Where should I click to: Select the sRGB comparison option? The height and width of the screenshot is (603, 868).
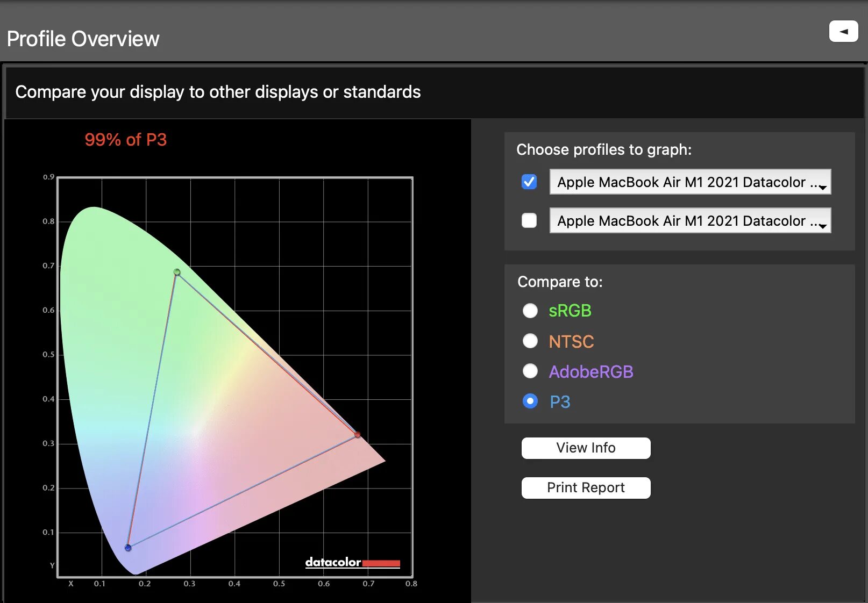[x=530, y=311]
